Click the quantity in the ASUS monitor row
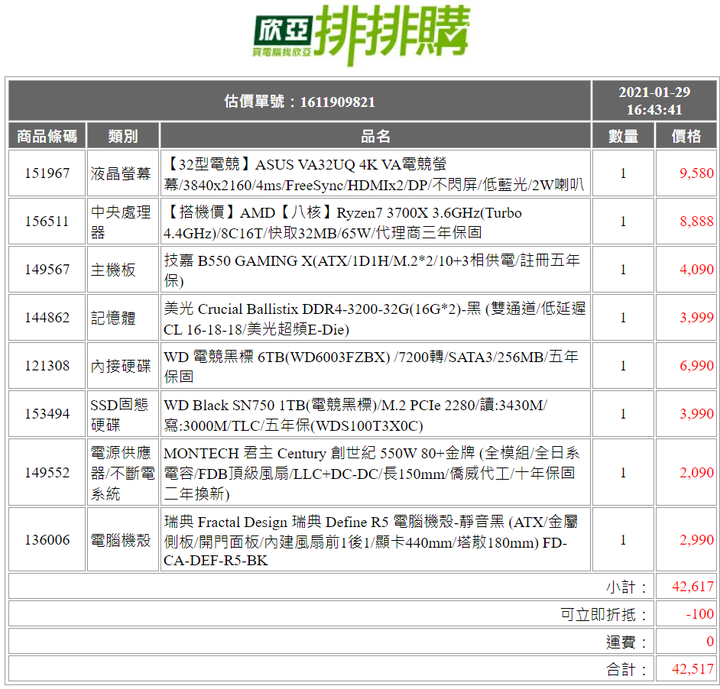Viewport: 720px width, 689px height. coord(623,173)
